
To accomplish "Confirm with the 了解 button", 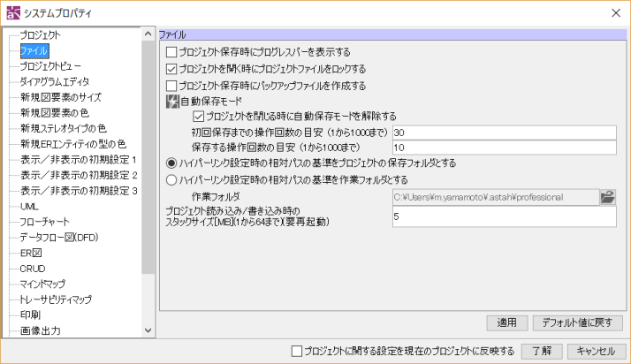I will point(542,351).
